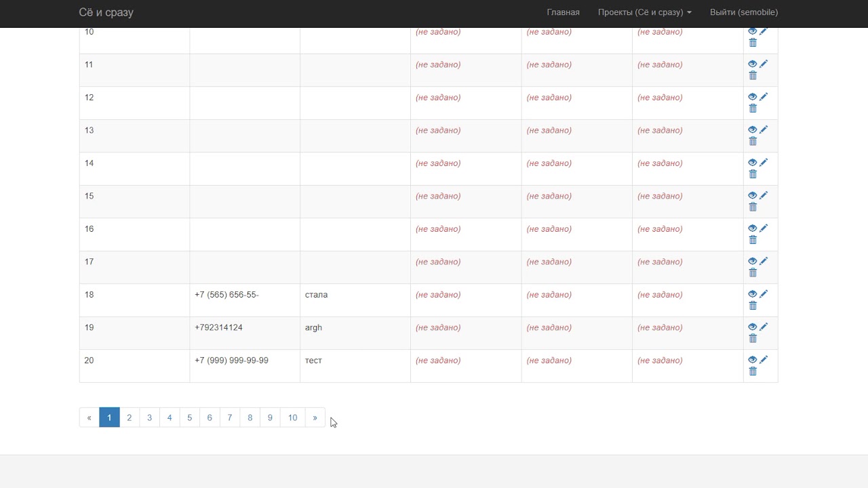Viewport: 868px width, 488px height.
Task: Click the Сё и сразу brand link
Action: pos(106,13)
